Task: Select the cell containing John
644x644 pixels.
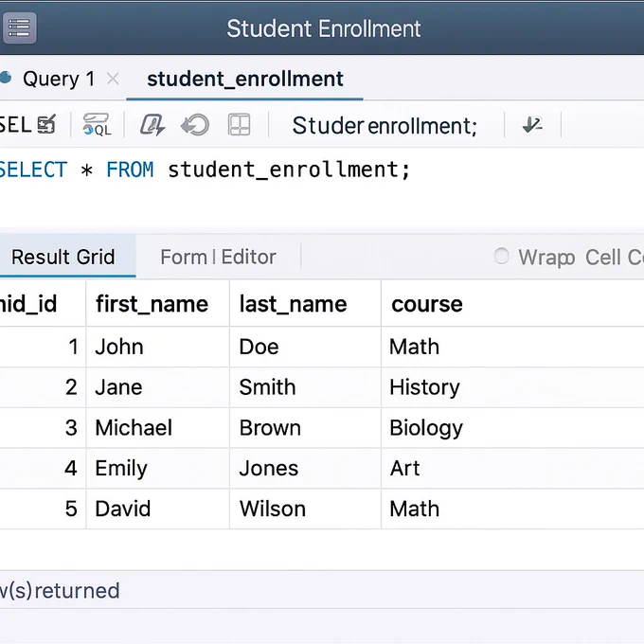Action: 158,347
